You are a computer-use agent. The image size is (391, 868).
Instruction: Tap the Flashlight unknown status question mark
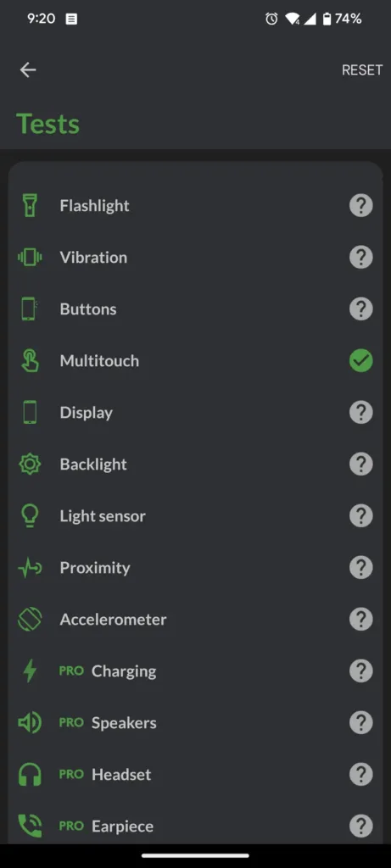pos(361,206)
